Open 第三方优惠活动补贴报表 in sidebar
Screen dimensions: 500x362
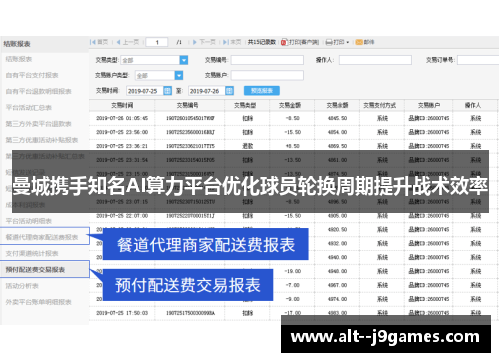click(42, 140)
